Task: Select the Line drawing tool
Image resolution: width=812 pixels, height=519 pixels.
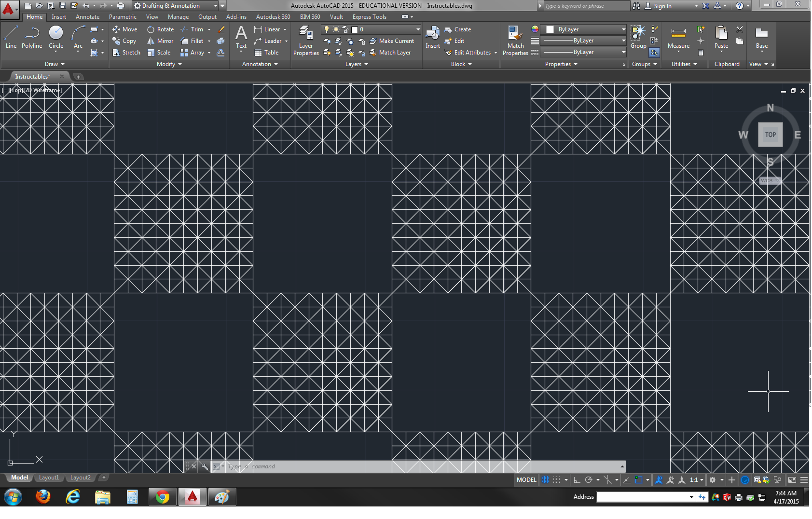Action: (x=11, y=37)
